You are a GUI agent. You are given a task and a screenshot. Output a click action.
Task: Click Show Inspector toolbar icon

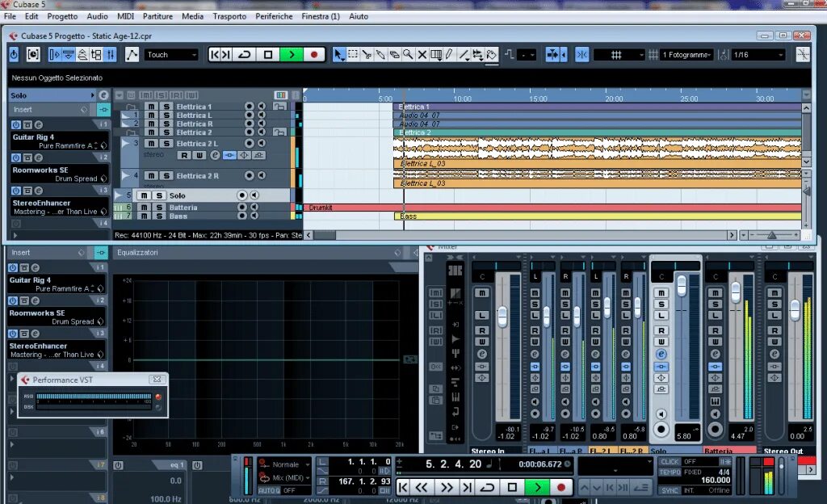[54, 54]
